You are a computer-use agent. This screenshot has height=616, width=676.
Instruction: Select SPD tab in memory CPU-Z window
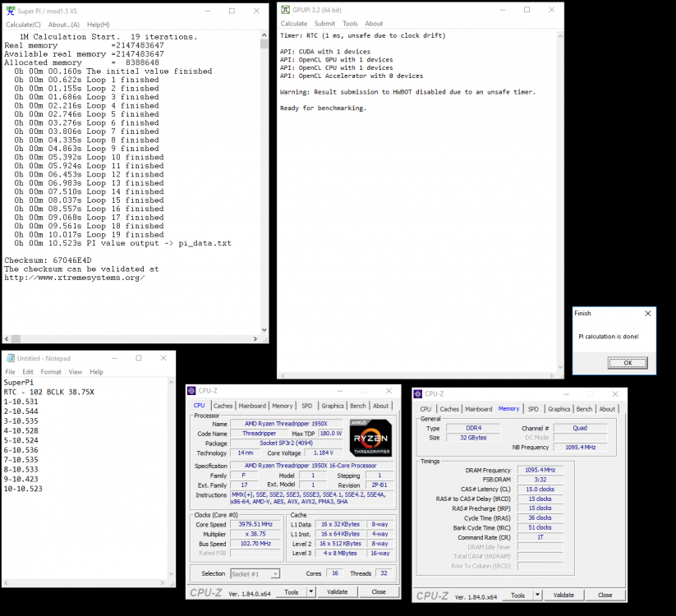point(533,409)
